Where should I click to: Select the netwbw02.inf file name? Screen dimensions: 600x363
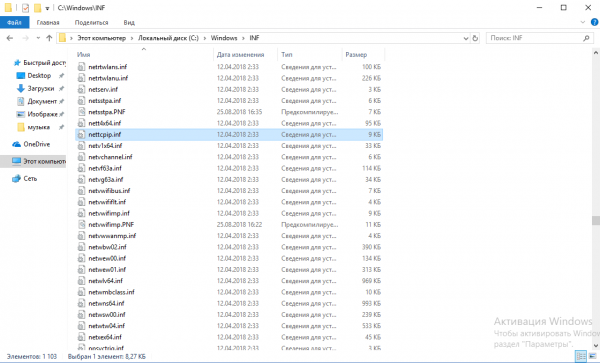(108, 247)
